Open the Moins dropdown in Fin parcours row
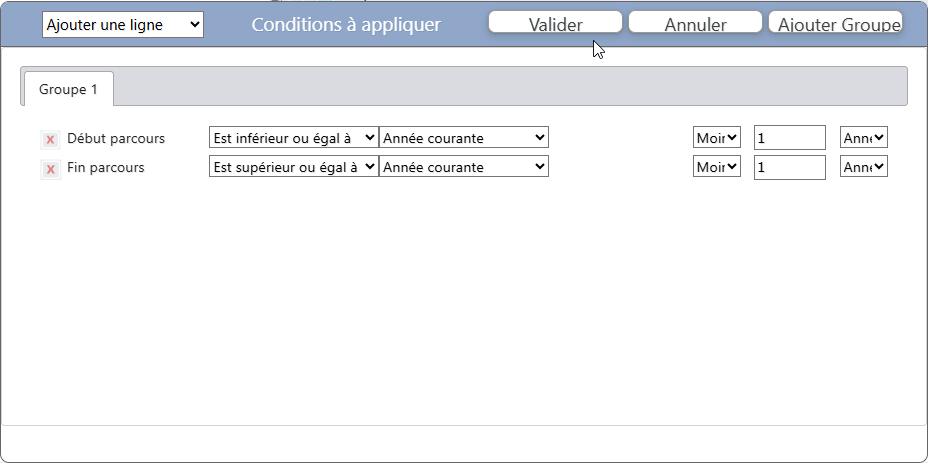928x463 pixels. [717, 167]
